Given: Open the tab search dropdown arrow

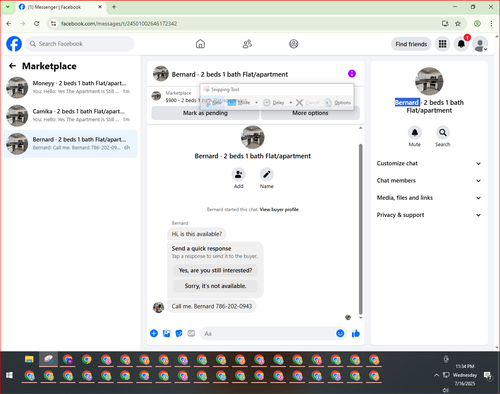Looking at the screenshot, I should coord(8,7).
